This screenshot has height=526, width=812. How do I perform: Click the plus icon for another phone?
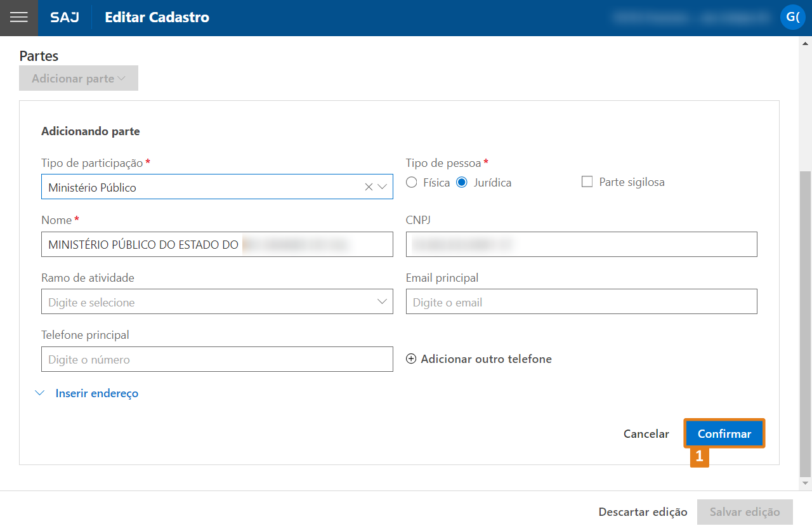(x=411, y=359)
